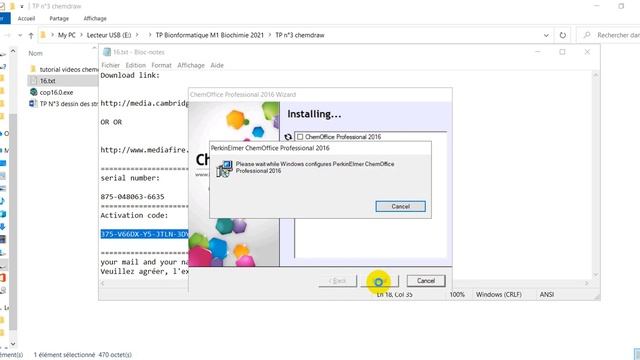The width and height of the screenshot is (640, 360).
Task: Click the Download link: text line
Action: click(130, 75)
